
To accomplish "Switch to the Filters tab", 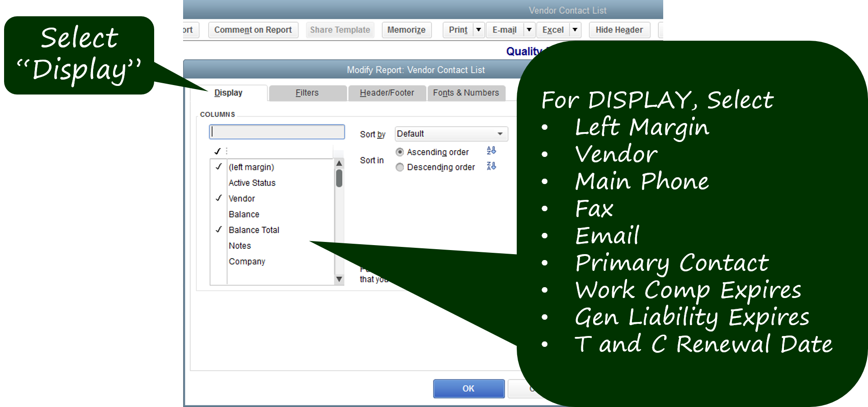I will click(x=307, y=93).
